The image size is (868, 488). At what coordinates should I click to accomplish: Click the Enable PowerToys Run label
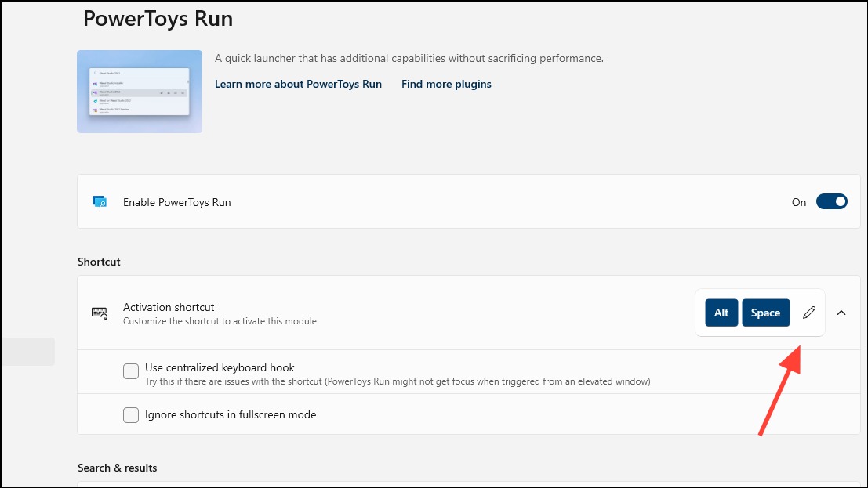pyautogui.click(x=176, y=203)
